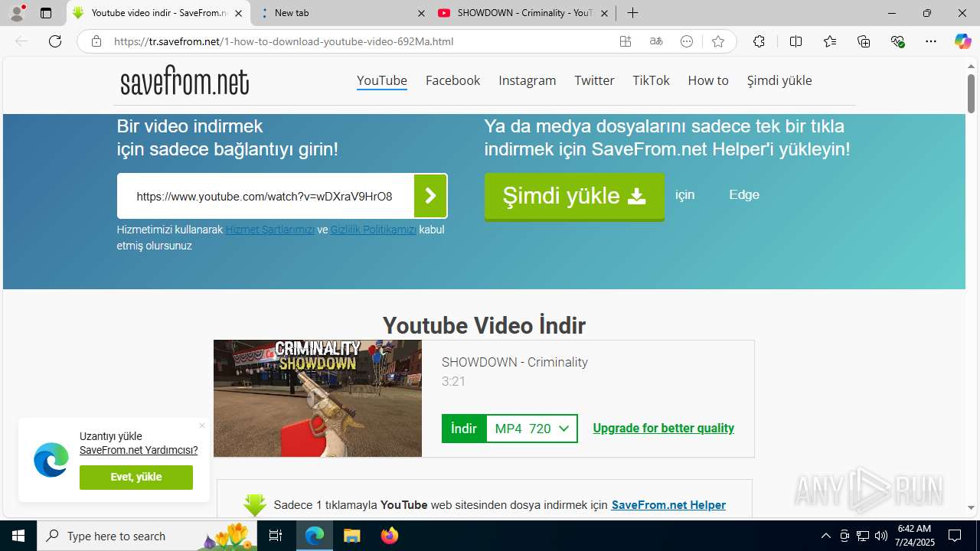980x551 pixels.
Task: Open the Favorites list icon
Action: click(830, 41)
